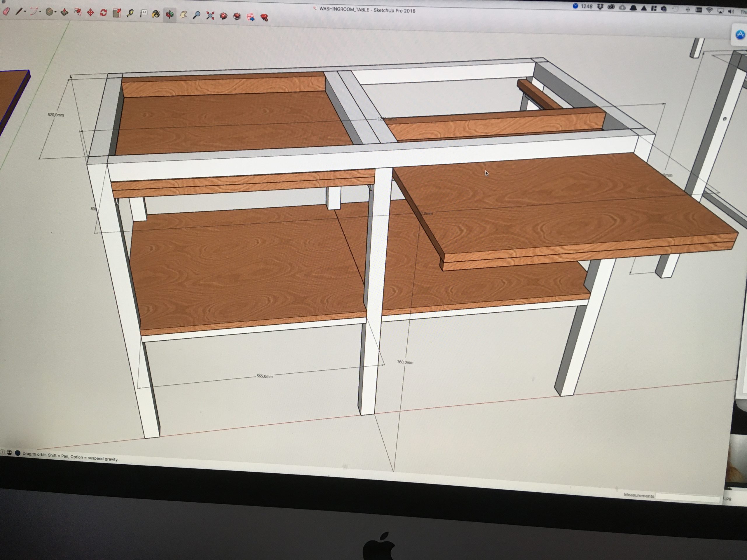747x560 pixels.
Task: Select the Move tool
Action: [90, 13]
